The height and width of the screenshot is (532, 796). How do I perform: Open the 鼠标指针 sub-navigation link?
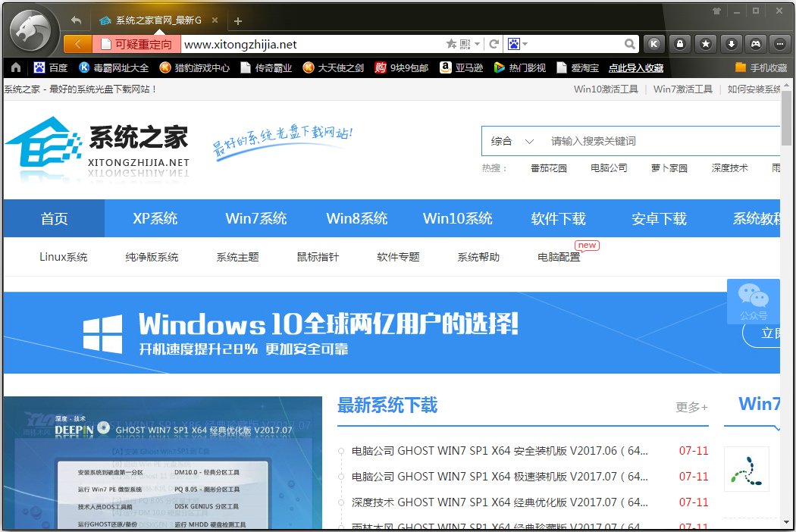pyautogui.click(x=318, y=257)
